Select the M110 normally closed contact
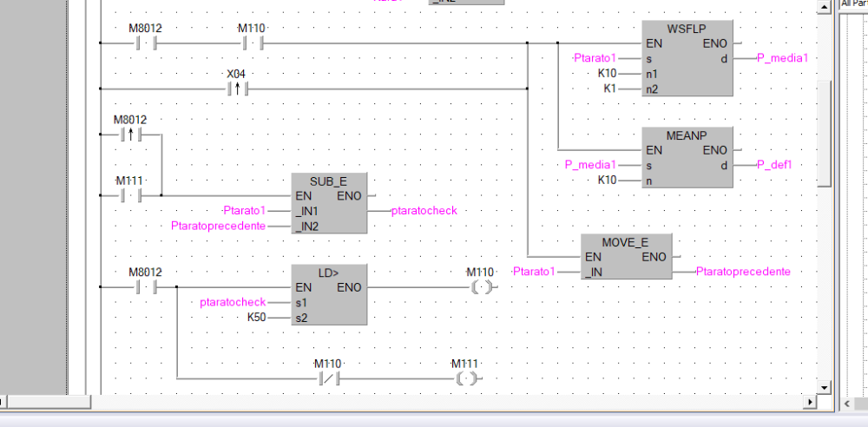 [x=327, y=378]
